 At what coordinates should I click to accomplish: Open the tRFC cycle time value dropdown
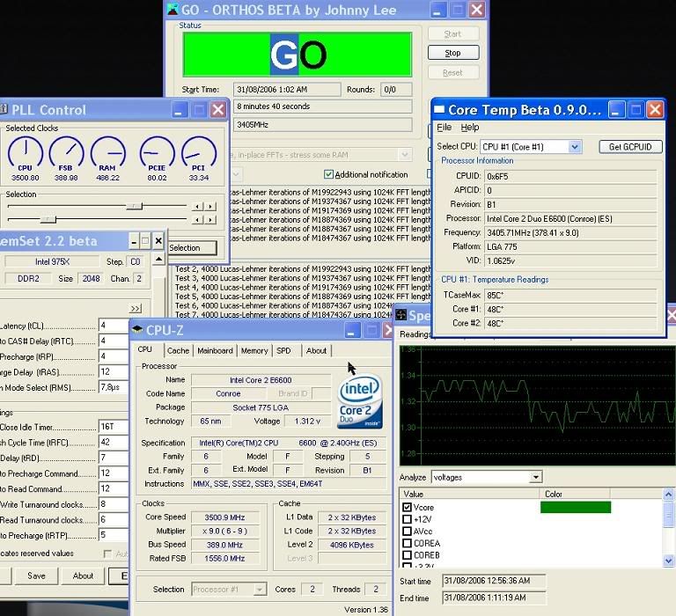click(x=114, y=443)
